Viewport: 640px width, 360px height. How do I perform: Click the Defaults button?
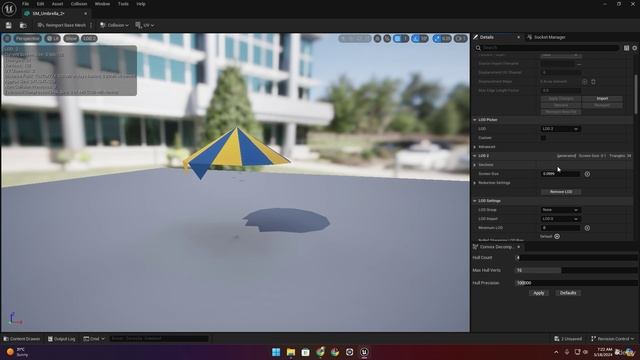click(568, 293)
